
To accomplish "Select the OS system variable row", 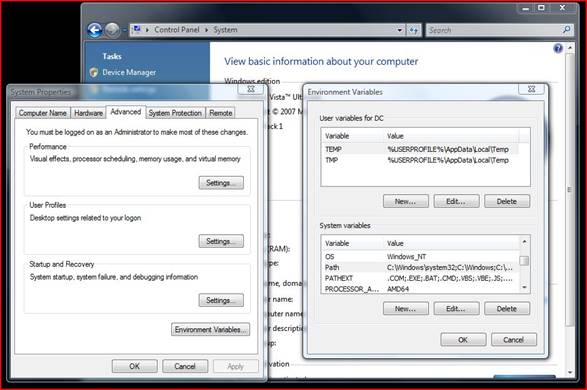I will [x=420, y=257].
